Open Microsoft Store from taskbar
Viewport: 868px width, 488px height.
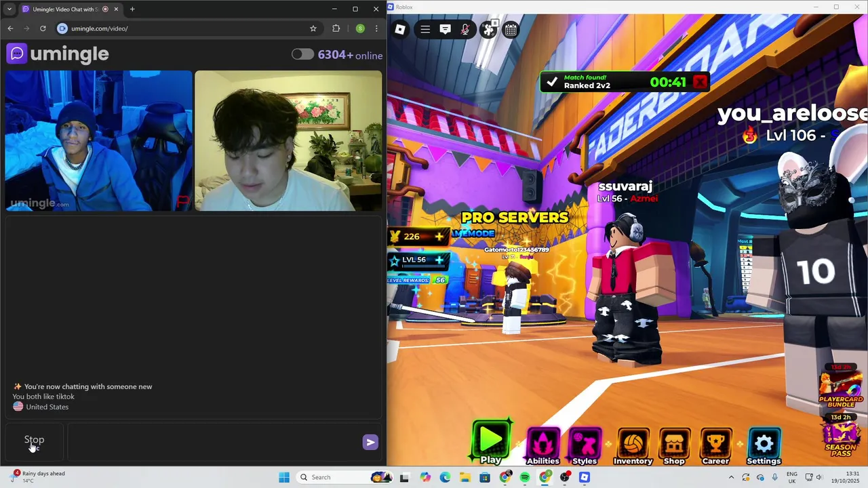pos(485,477)
